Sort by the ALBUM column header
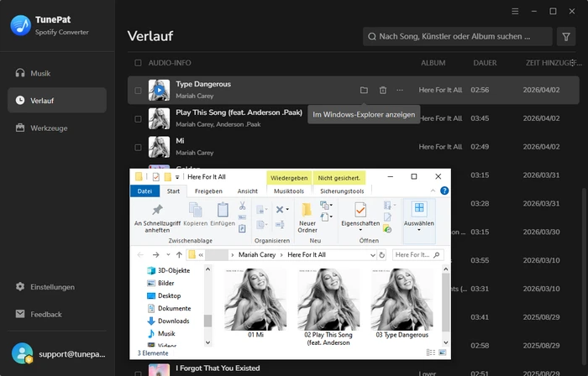The height and width of the screenshot is (376, 588). (433, 63)
